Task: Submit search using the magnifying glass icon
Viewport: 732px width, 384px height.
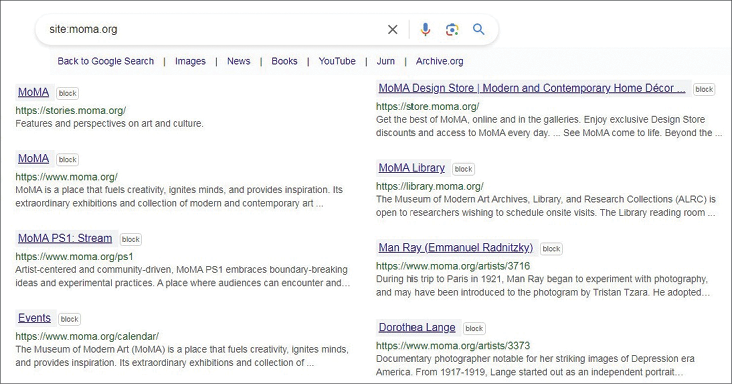Action: (x=479, y=29)
